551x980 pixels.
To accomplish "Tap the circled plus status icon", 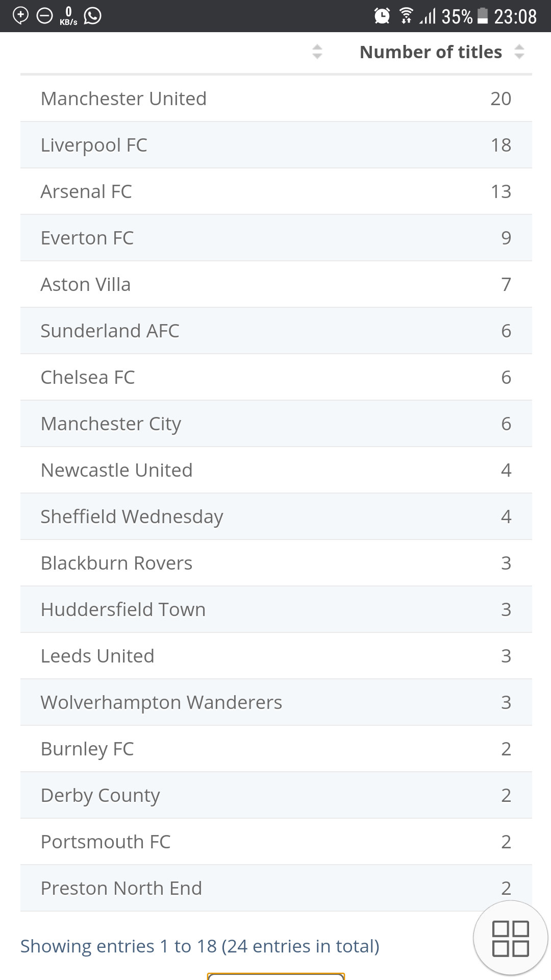I will [20, 16].
